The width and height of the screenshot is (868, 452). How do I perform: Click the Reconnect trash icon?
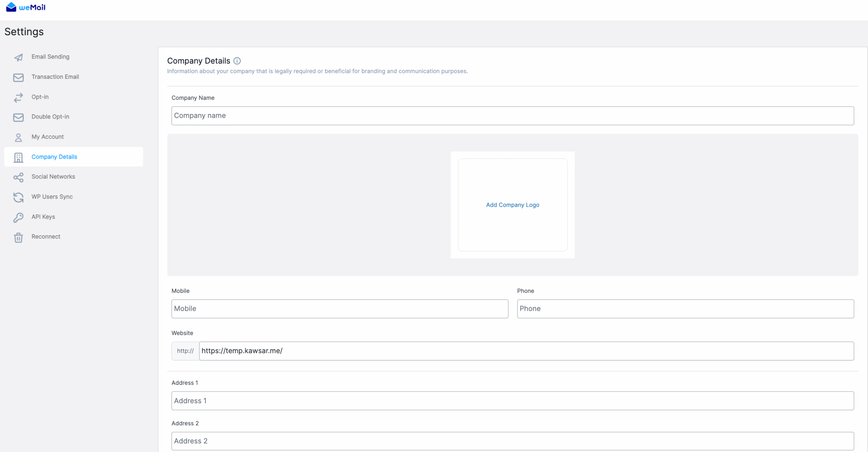[x=18, y=237]
